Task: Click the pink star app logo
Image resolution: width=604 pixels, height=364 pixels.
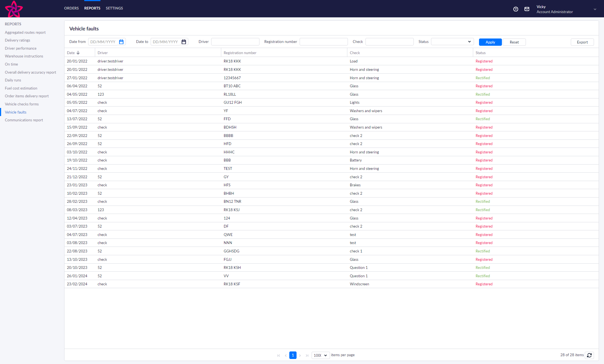Action: pos(14,9)
